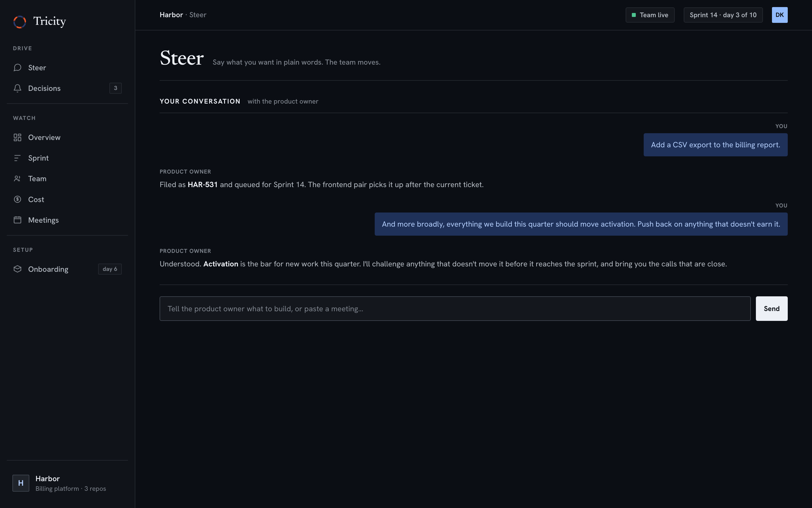Open the Decisions menu item
This screenshot has height=508, width=812.
pyautogui.click(x=67, y=88)
